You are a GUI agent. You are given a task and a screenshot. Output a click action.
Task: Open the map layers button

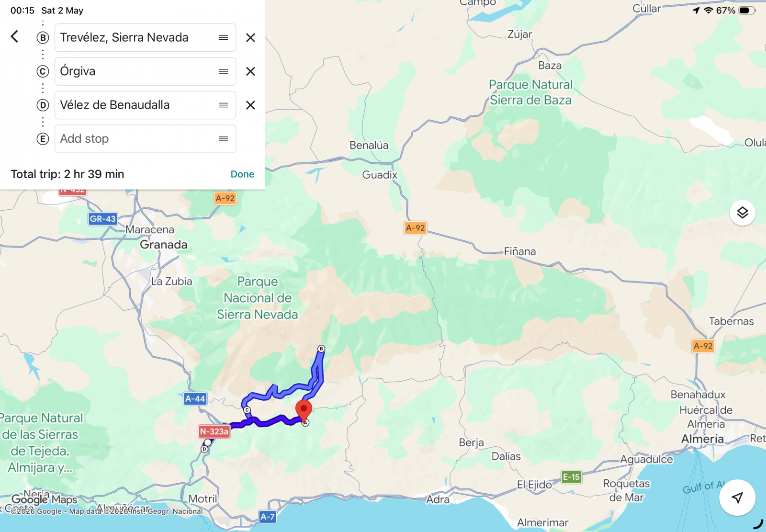(743, 213)
